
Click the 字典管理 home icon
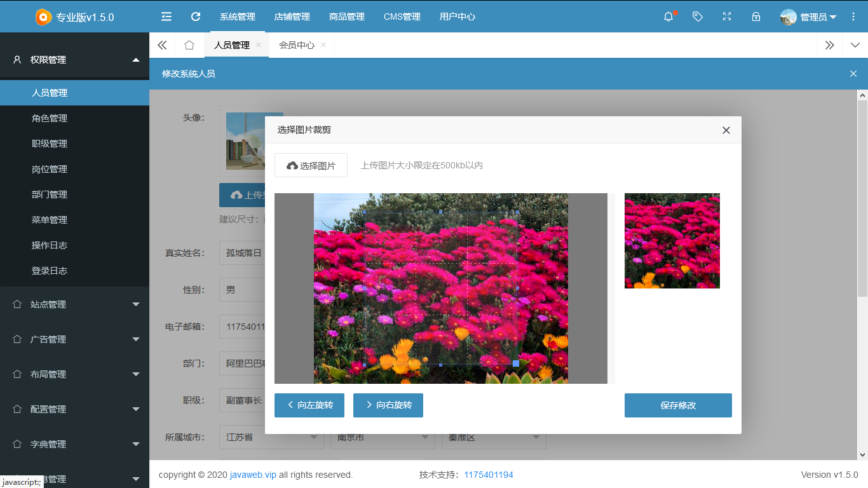tap(17, 444)
